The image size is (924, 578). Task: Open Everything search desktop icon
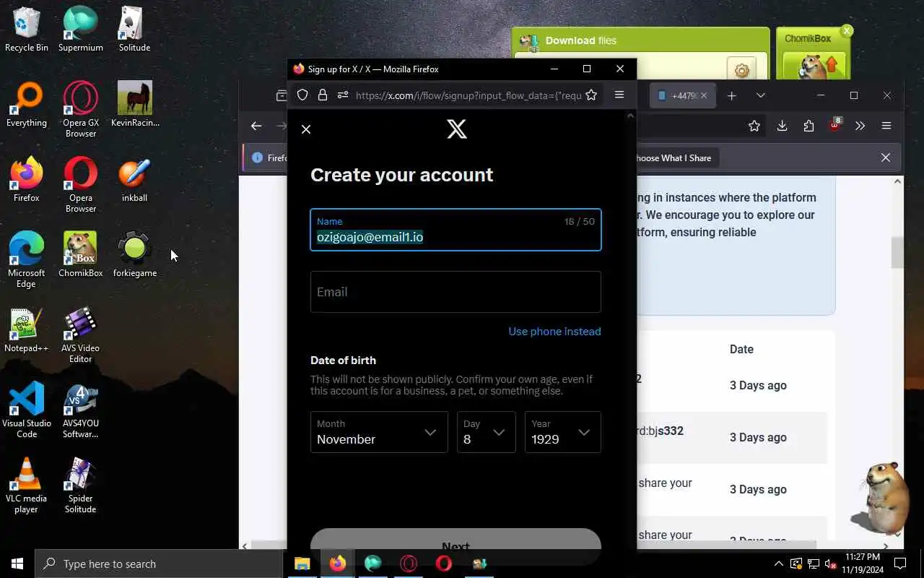pyautogui.click(x=27, y=104)
